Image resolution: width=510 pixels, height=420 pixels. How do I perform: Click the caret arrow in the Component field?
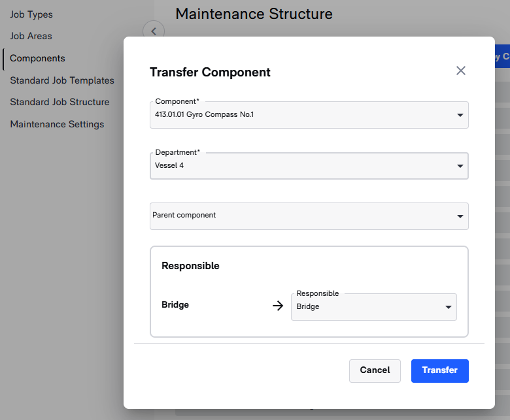click(460, 116)
